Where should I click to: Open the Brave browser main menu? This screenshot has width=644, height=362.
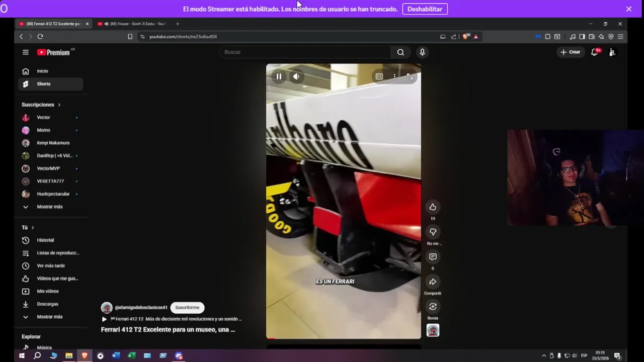tap(620, 37)
